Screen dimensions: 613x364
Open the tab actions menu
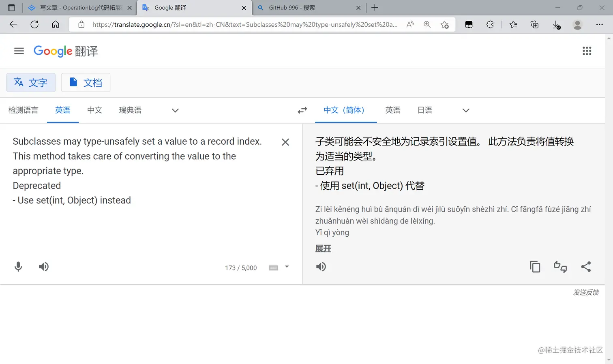11,8
